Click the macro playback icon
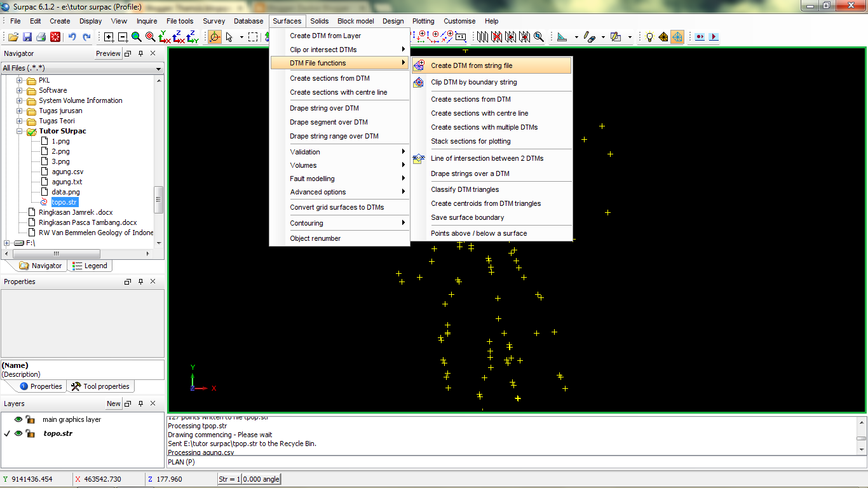 pyautogui.click(x=714, y=37)
